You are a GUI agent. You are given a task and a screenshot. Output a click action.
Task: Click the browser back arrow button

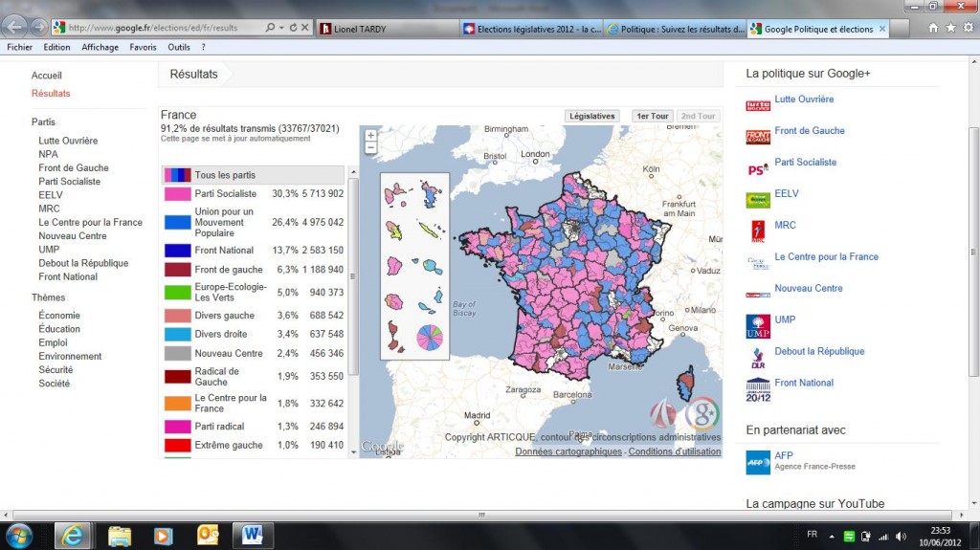click(x=15, y=27)
